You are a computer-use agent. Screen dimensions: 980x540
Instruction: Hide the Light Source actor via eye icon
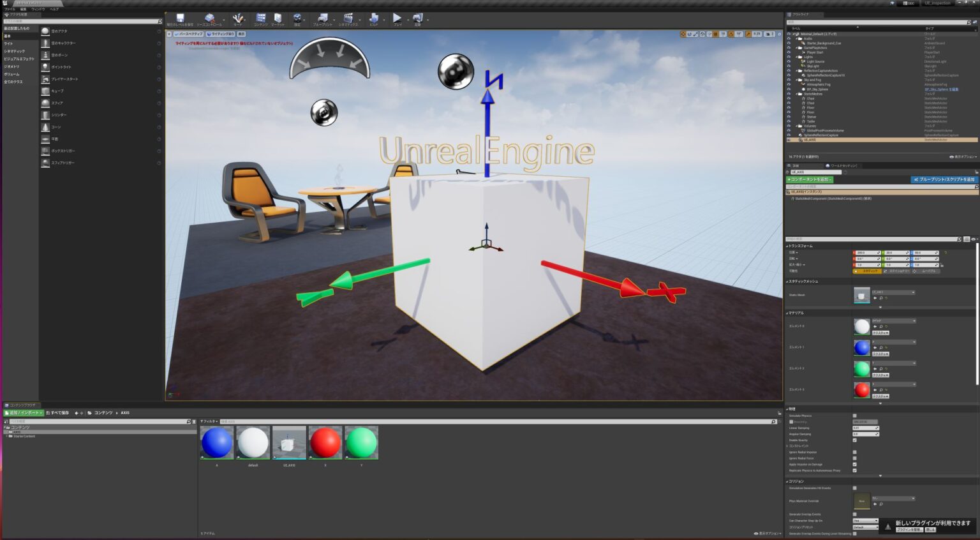[789, 61]
